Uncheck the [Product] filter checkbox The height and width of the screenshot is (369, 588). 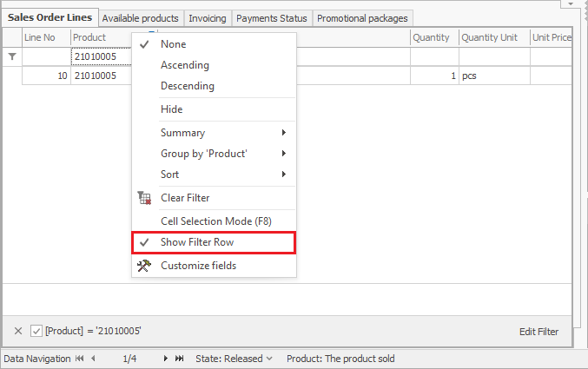(36, 331)
